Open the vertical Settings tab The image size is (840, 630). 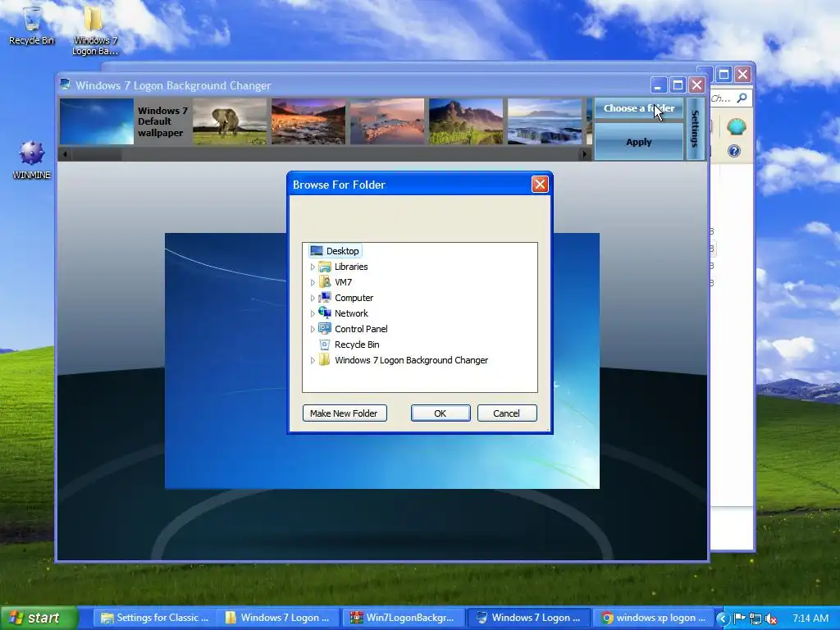[x=695, y=129]
